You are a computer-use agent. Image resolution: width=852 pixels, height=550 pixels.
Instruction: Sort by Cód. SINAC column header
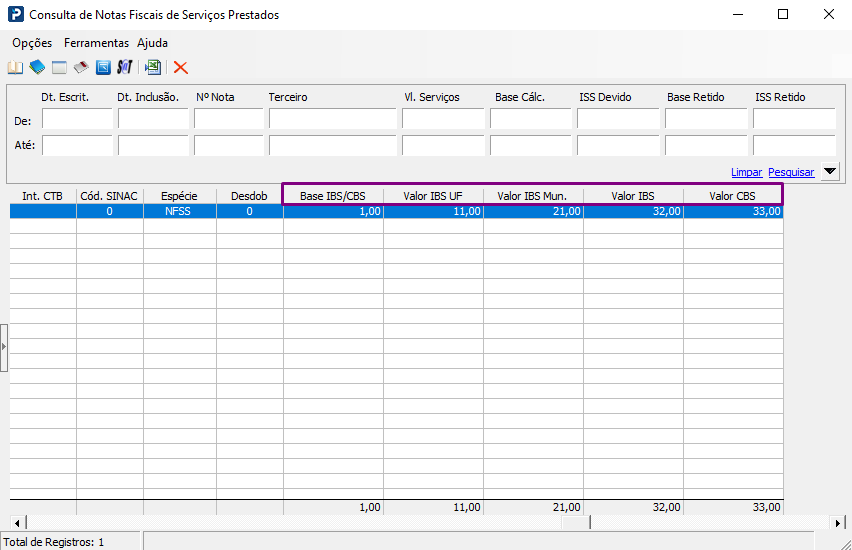click(x=110, y=196)
